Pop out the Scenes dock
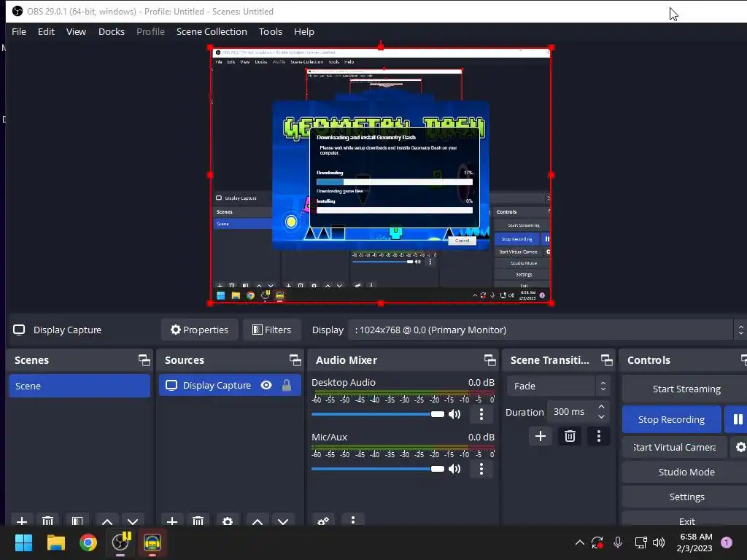 [x=144, y=360]
